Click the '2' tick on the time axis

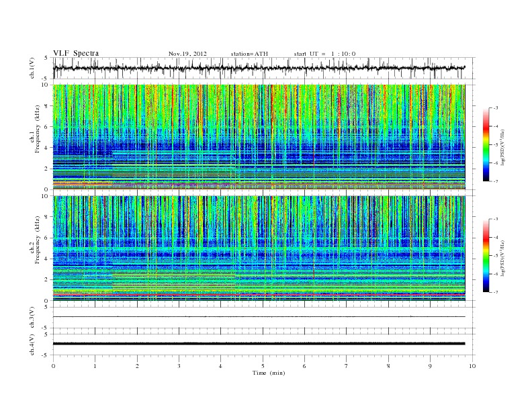[137, 366]
